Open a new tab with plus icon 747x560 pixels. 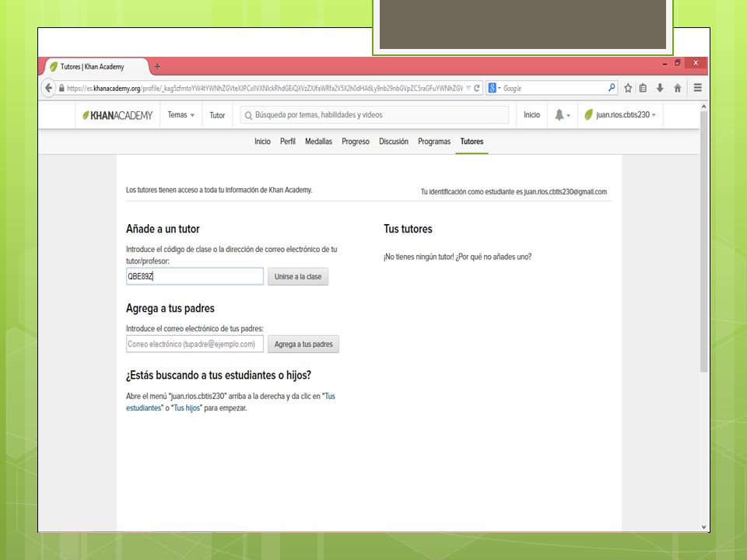coord(157,67)
